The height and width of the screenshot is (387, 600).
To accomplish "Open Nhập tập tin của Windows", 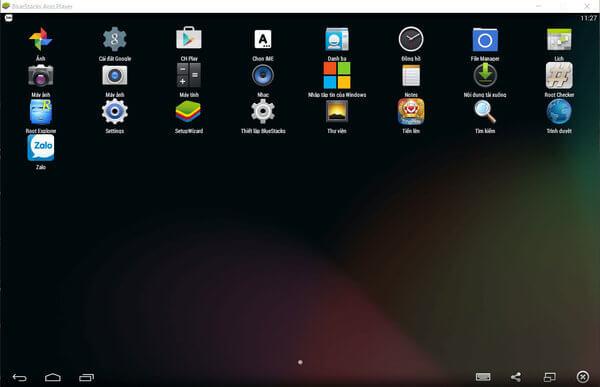I will click(x=337, y=75).
